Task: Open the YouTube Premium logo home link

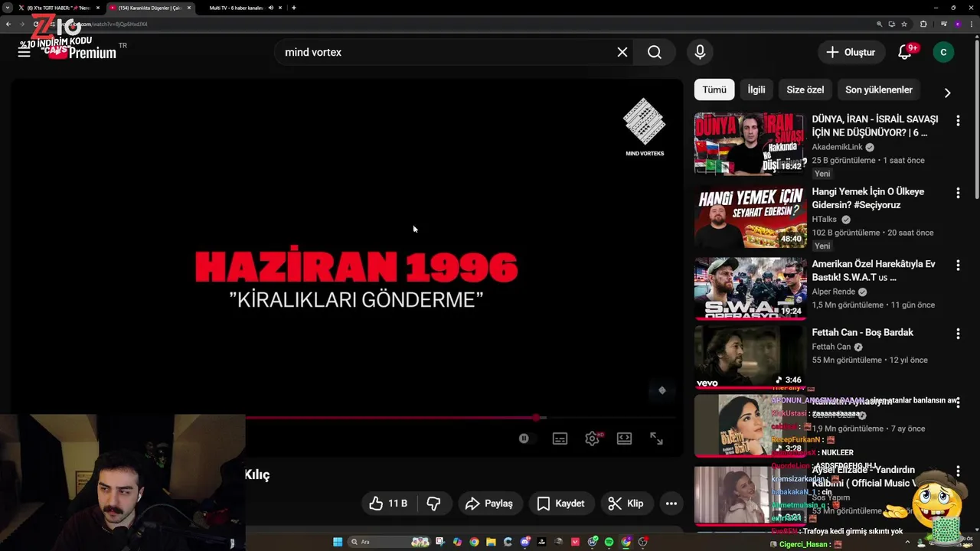Action: tap(81, 52)
